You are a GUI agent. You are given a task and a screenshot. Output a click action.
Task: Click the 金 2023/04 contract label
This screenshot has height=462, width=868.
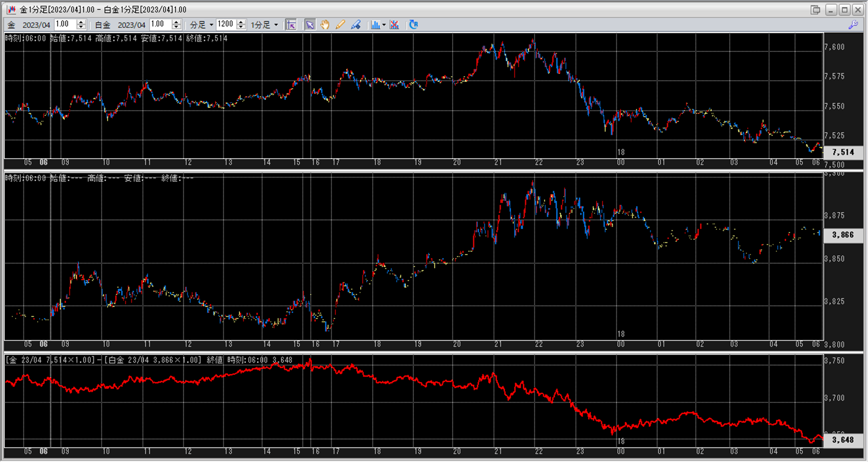pos(29,25)
